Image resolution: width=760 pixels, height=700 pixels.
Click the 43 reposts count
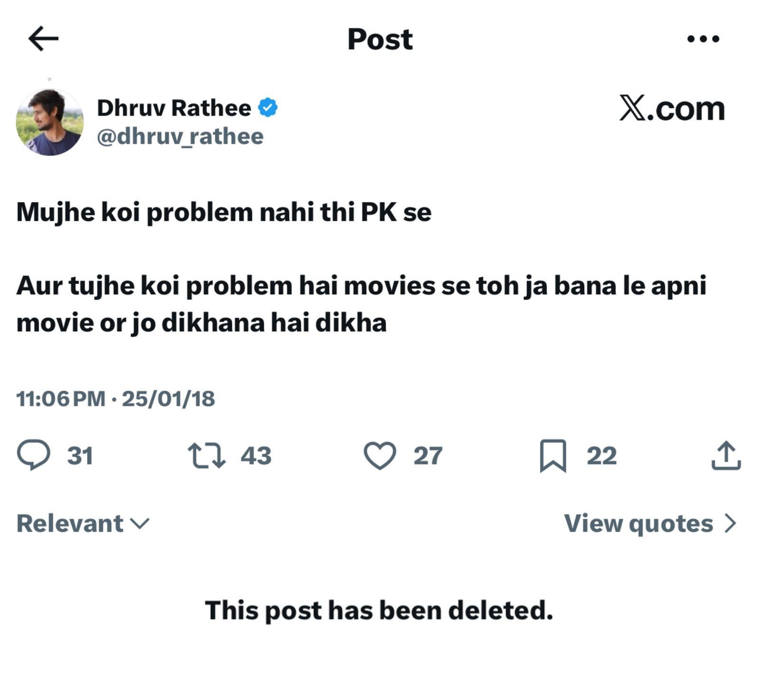click(x=256, y=455)
